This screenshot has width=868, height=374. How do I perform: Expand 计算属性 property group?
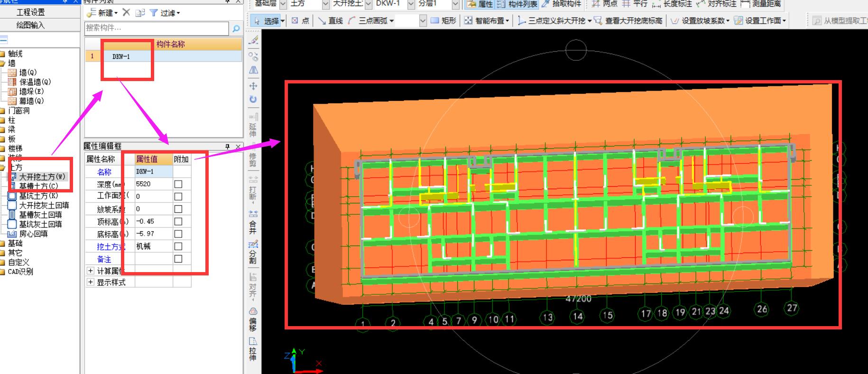click(x=91, y=271)
